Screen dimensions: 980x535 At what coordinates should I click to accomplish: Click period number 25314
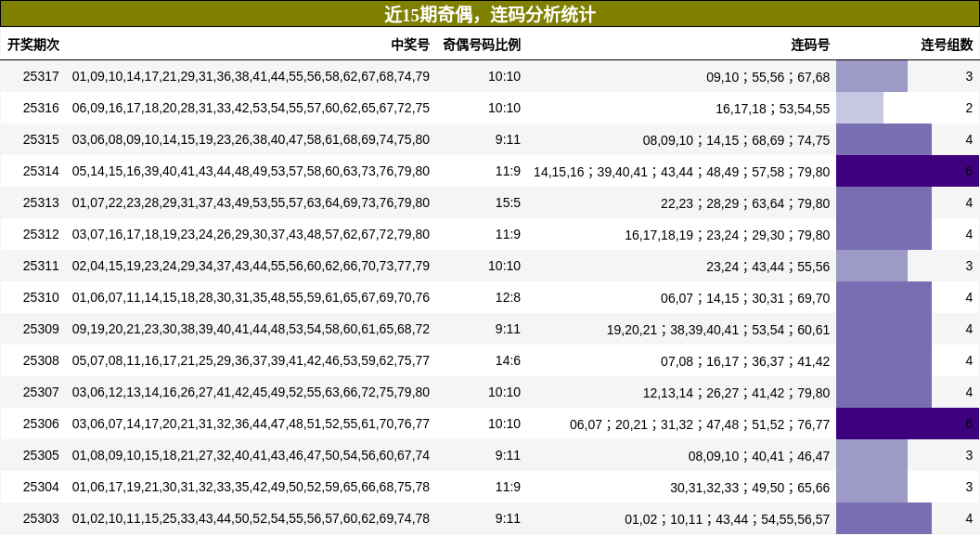43,171
